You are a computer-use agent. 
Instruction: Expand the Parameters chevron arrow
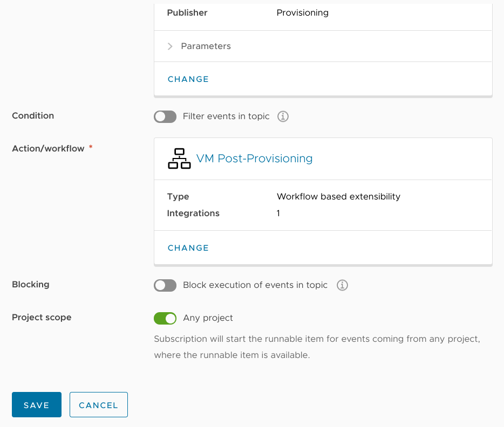170,46
